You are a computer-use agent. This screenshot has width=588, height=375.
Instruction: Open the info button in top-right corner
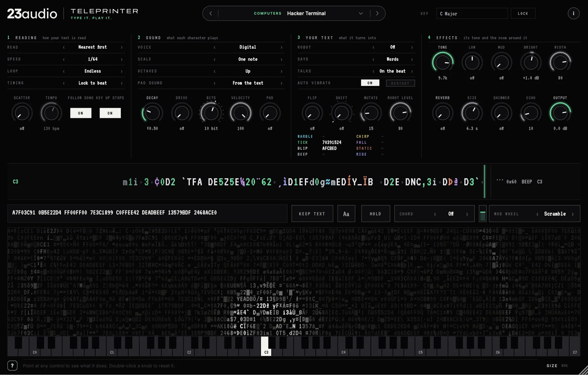coord(573,13)
